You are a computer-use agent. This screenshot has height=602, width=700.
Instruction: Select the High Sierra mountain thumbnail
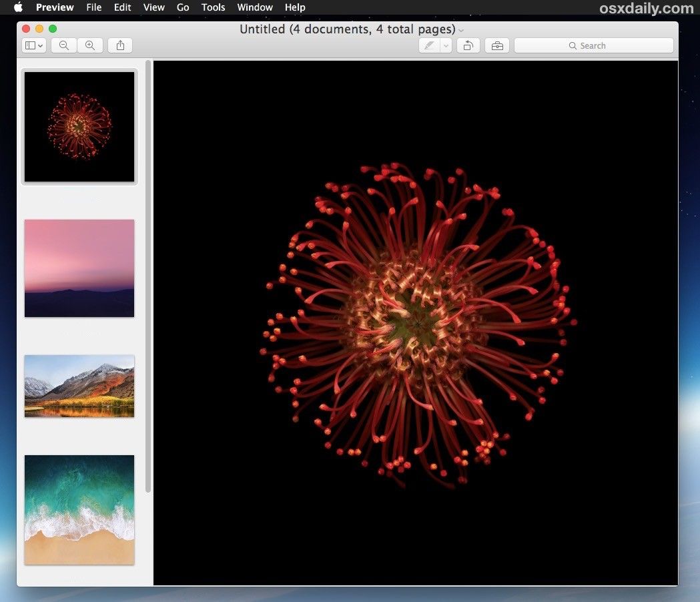coord(79,386)
